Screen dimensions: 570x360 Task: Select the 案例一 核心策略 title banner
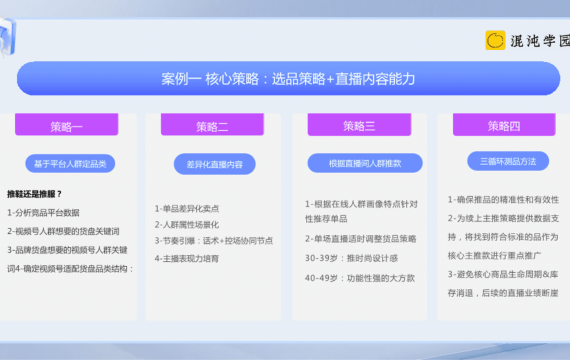coord(288,79)
